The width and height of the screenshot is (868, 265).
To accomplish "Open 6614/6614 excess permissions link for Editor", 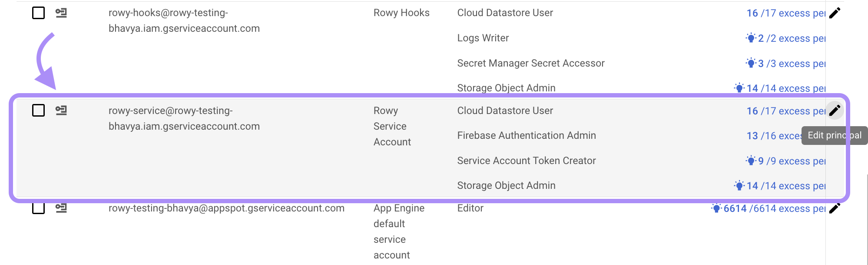I will [774, 208].
